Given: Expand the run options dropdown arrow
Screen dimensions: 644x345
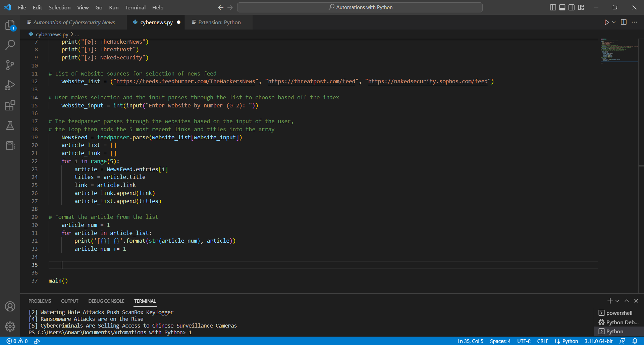Looking at the screenshot, I should [614, 22].
